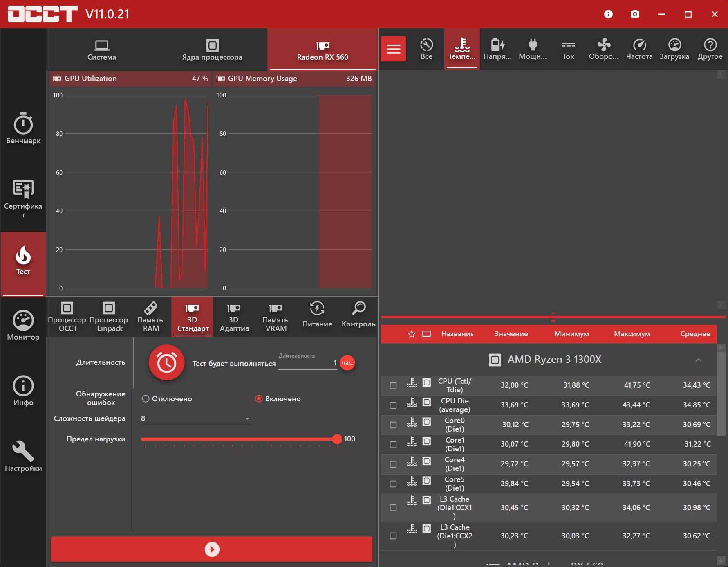
Task: Select the Память VRAM test
Action: pyautogui.click(x=276, y=317)
